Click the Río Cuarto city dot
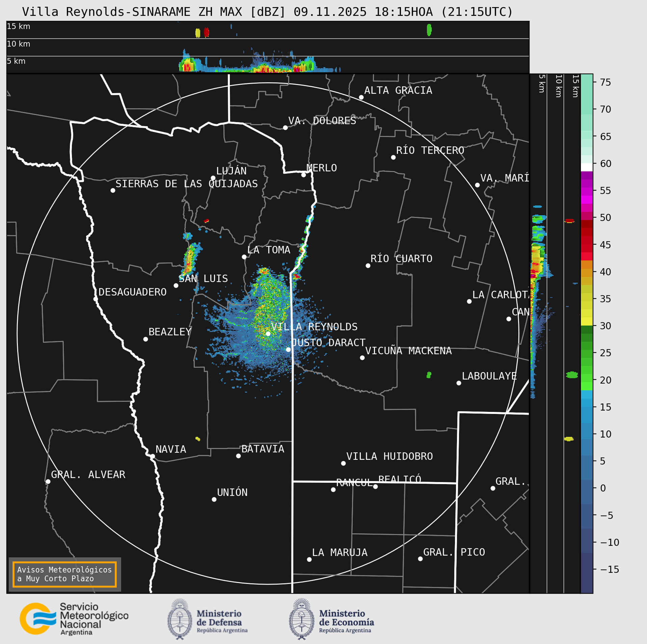 pyautogui.click(x=368, y=266)
